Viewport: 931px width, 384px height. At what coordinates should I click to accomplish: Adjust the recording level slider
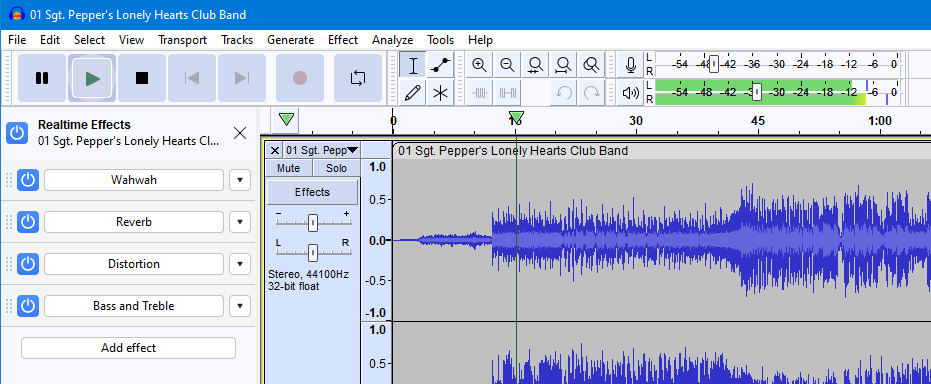pyautogui.click(x=714, y=64)
